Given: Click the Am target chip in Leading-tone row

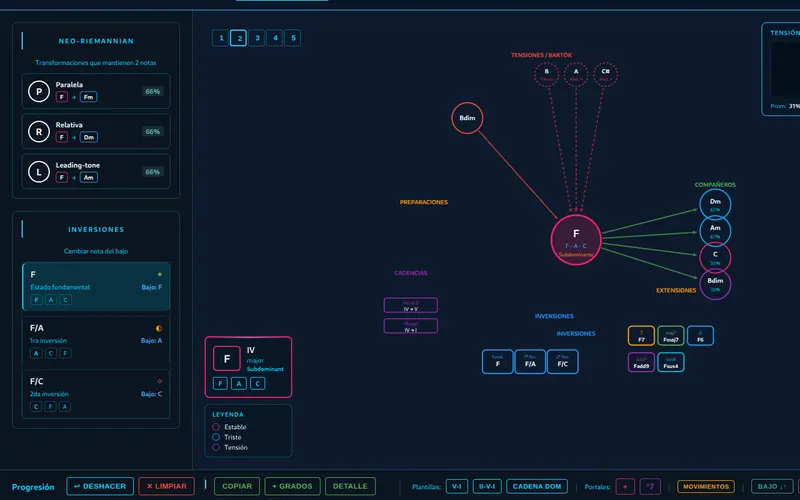Looking at the screenshot, I should 88,178.
